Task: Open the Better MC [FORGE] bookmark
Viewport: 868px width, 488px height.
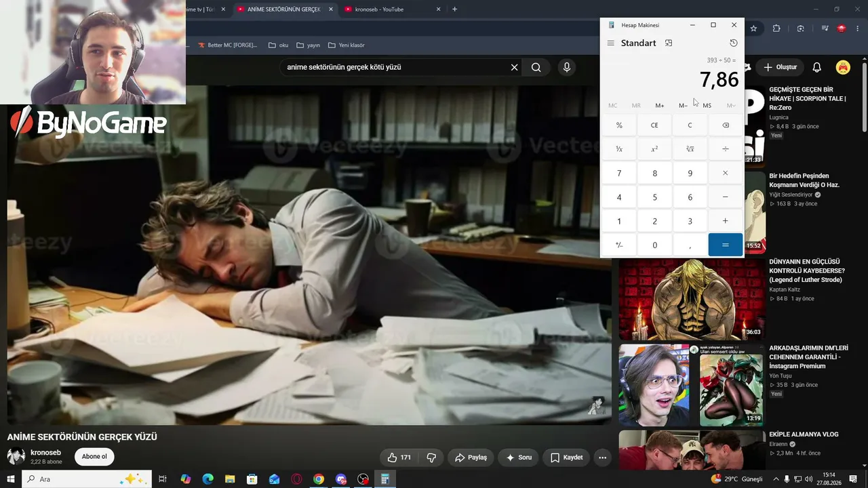Action: (x=227, y=45)
